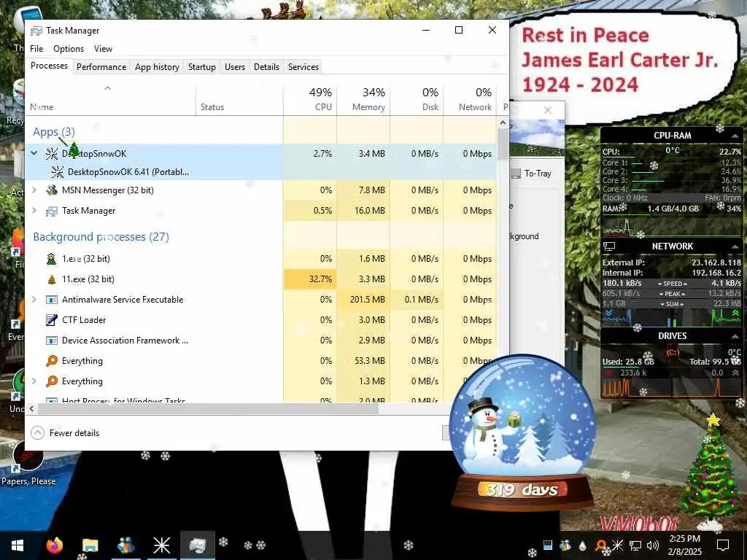Switch to the Users tab
This screenshot has width=747, height=560.
(x=235, y=67)
